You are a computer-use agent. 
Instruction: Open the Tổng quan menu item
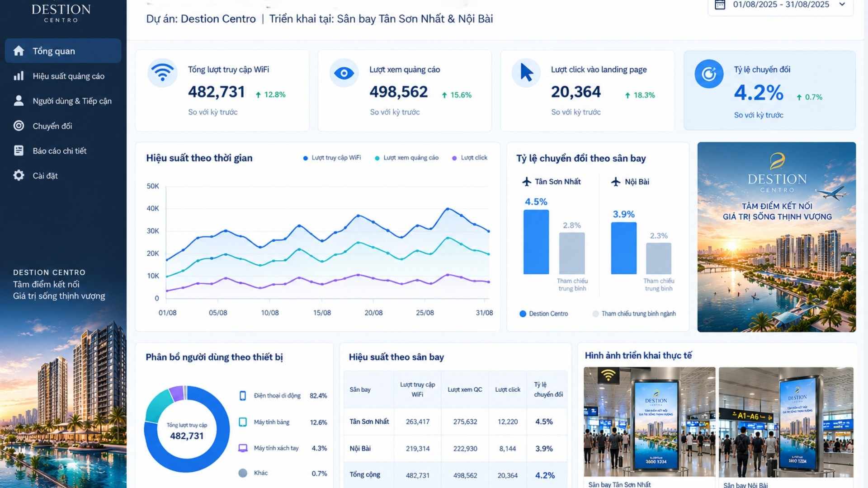pos(63,51)
